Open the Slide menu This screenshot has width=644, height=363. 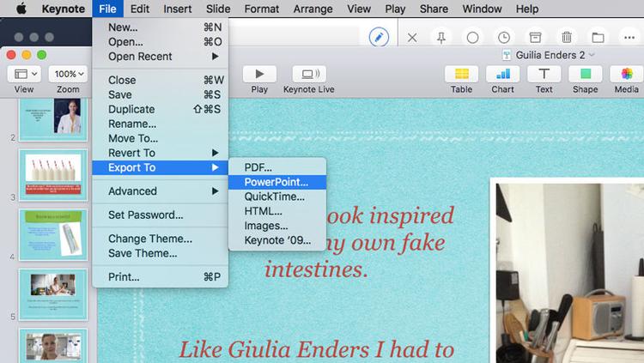click(218, 9)
